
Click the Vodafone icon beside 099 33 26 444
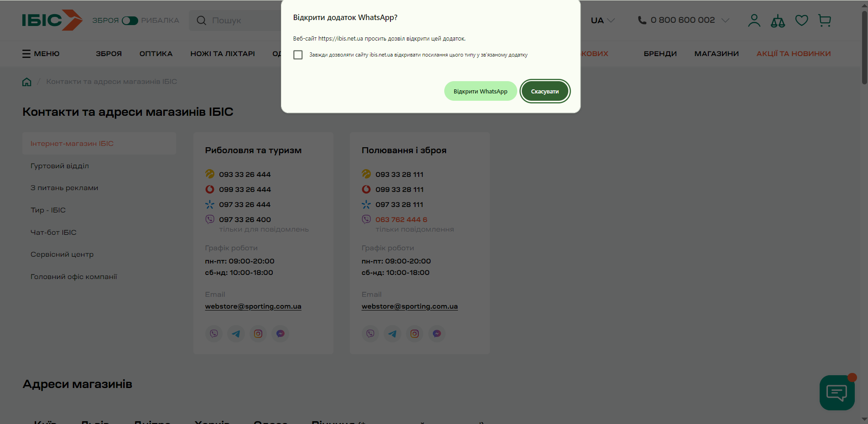tap(210, 189)
